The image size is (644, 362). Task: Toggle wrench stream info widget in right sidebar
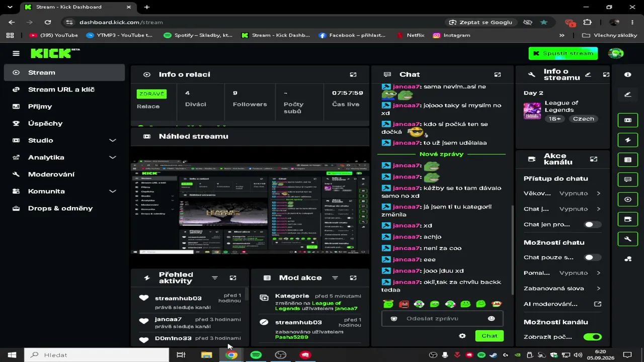click(x=628, y=239)
